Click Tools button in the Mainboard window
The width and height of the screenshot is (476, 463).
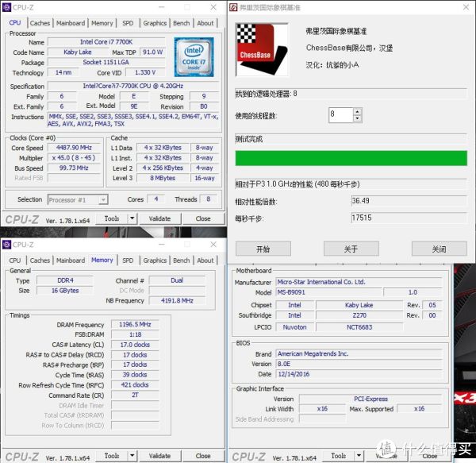click(x=338, y=456)
